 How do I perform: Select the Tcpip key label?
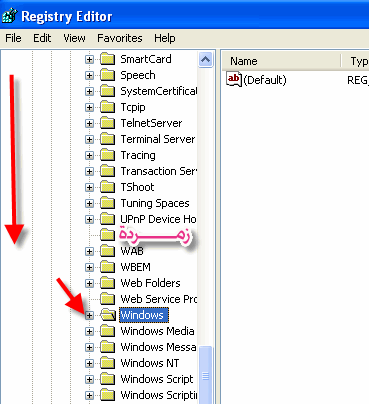(x=133, y=107)
